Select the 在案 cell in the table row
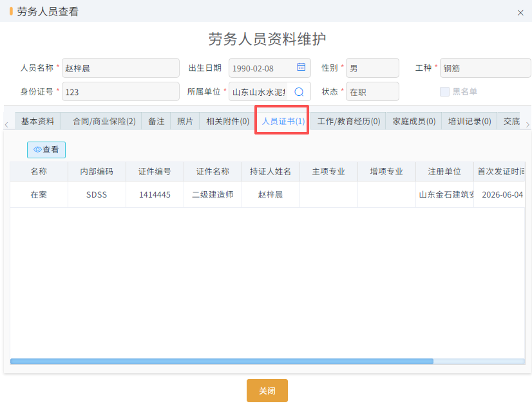 coord(39,194)
